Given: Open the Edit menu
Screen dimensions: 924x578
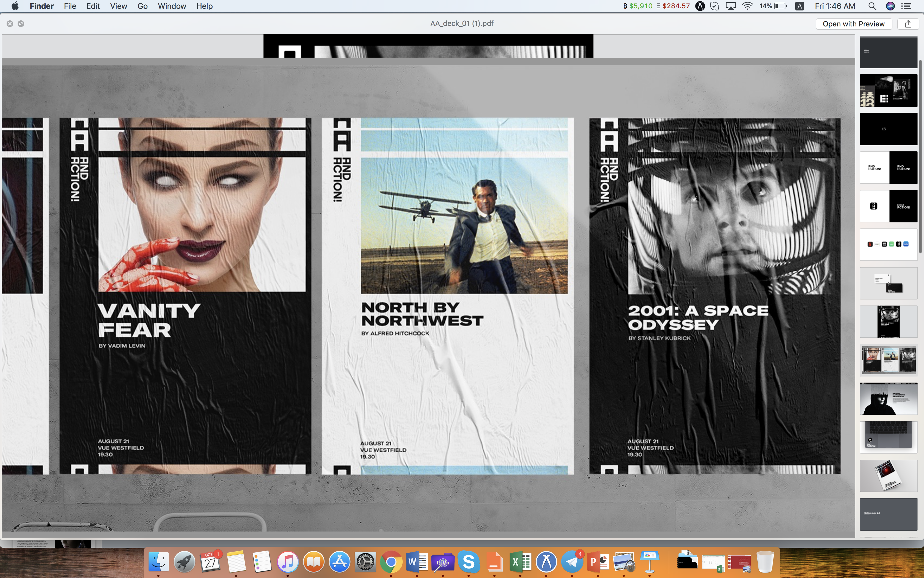Looking at the screenshot, I should pyautogui.click(x=93, y=6).
